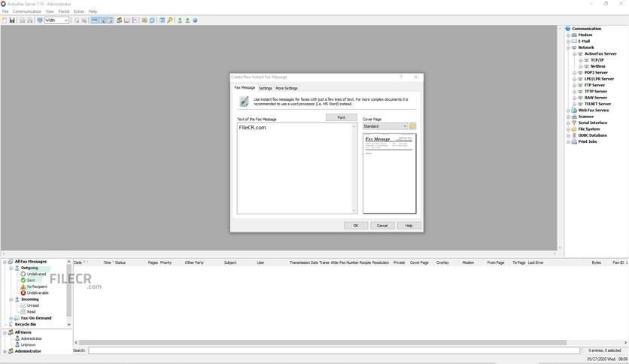The image size is (629, 364).
Task: Click the blue globe icon in toolbar
Action: (x=195, y=20)
